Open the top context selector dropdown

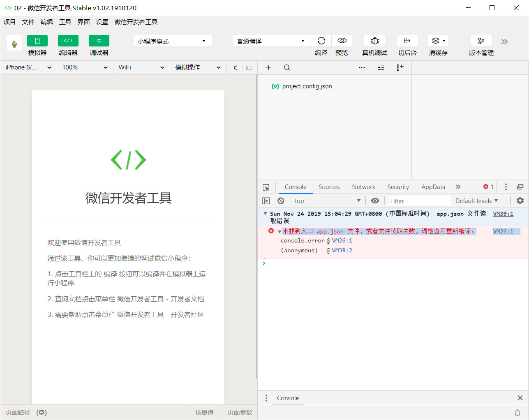coord(327,201)
